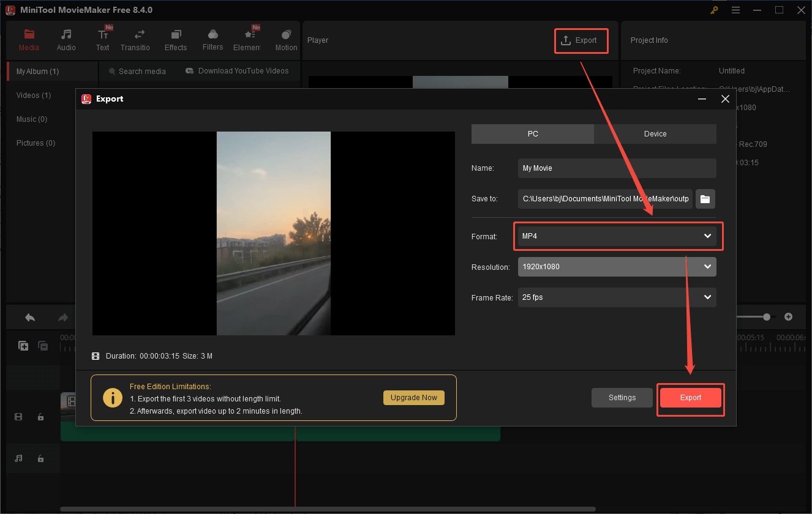Click the Undo arrow icon
The height and width of the screenshot is (514, 812).
coord(29,317)
